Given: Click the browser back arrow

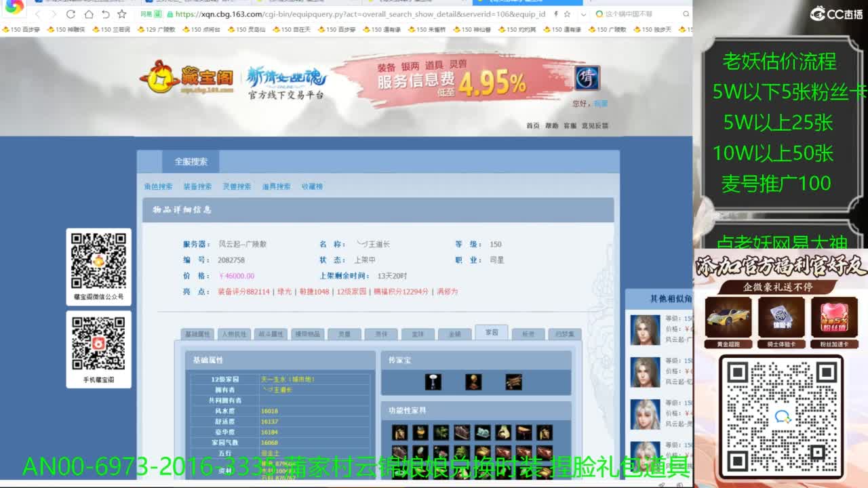Looking at the screenshot, I should [38, 15].
